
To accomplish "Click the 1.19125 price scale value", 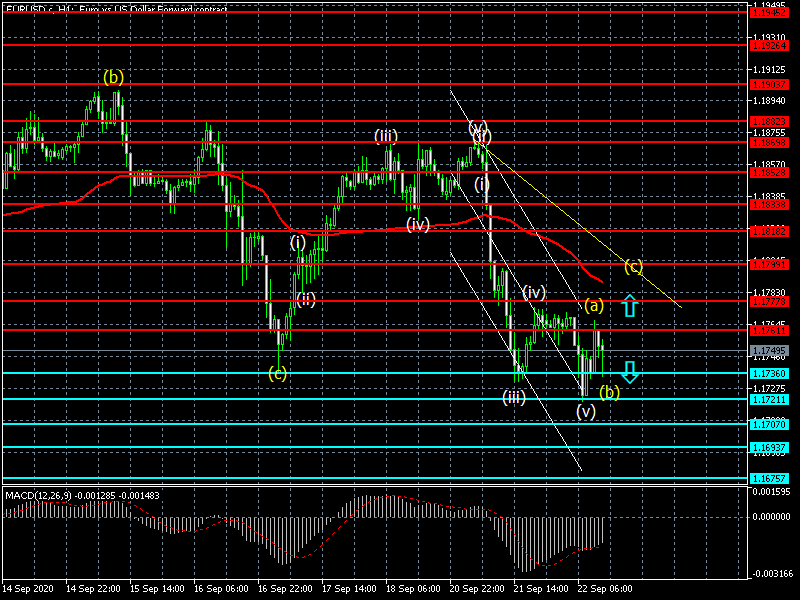I will 769,69.
